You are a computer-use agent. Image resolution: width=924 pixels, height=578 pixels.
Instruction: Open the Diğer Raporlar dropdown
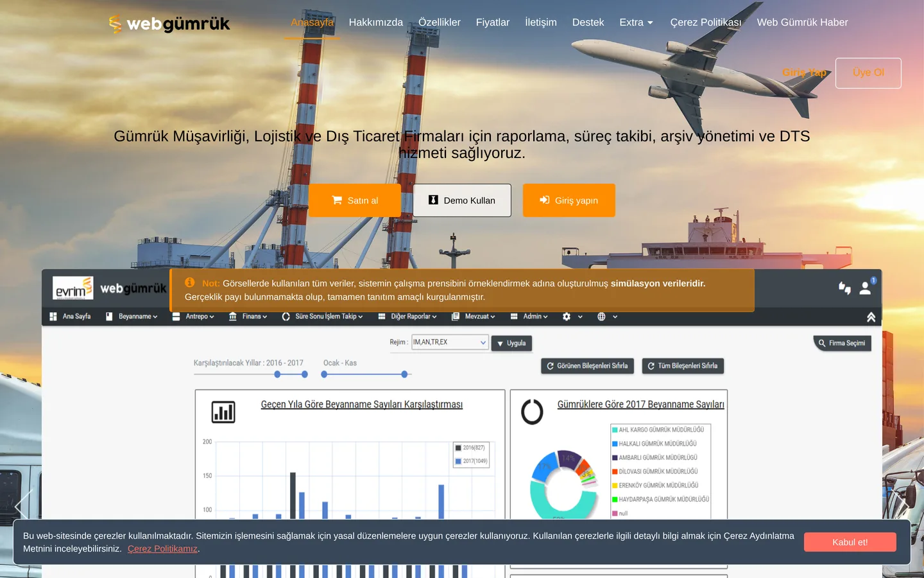(x=407, y=317)
